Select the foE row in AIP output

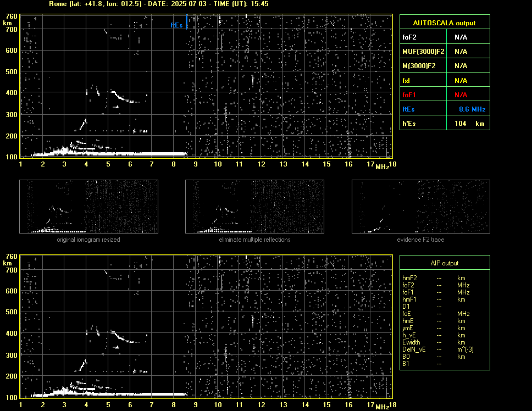pos(436,314)
